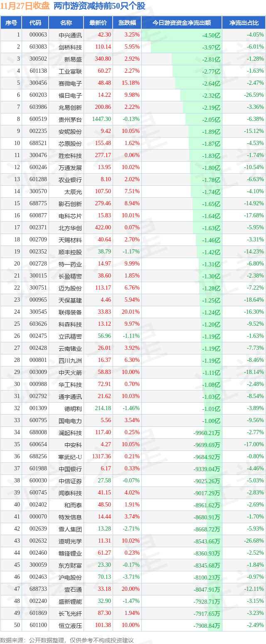Select stock name 立讯精密
Image resolution: width=266 pixels, height=644 pixels.
[70, 336]
